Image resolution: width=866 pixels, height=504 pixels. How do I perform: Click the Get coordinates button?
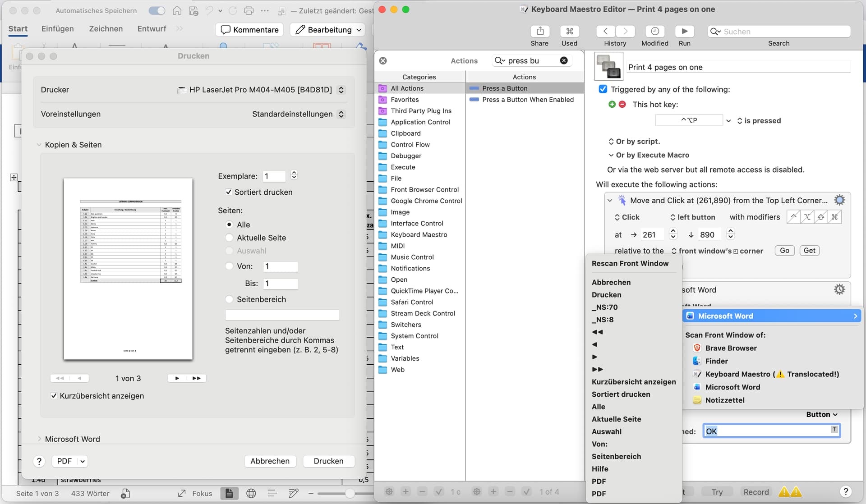click(809, 251)
